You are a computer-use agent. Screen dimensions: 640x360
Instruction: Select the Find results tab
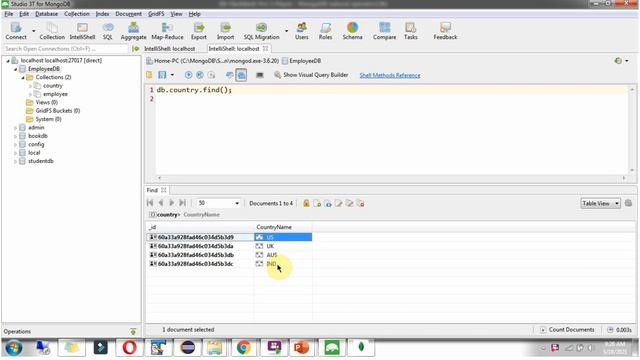[152, 190]
